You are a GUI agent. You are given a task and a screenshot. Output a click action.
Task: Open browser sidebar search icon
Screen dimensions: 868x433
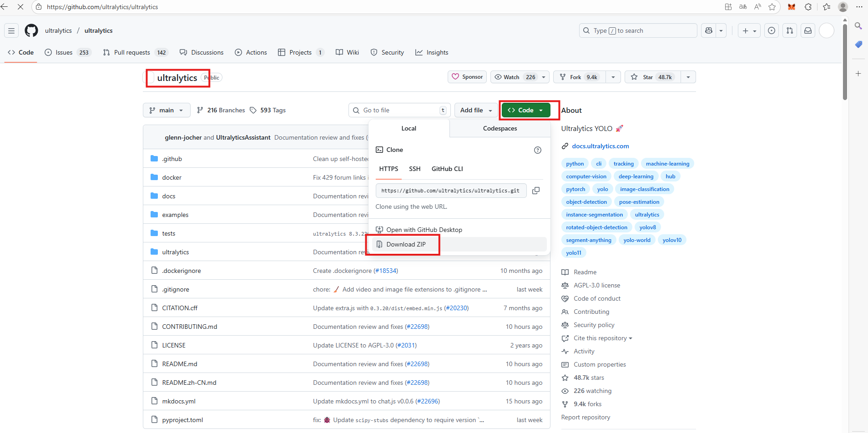[858, 26]
